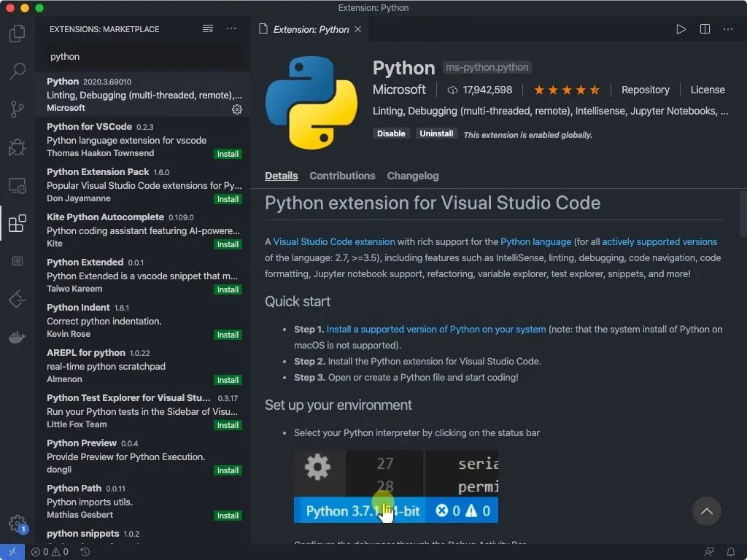Screen dimensions: 747x560
Task: Click the notifications bell in status bar
Action: [x=730, y=552]
